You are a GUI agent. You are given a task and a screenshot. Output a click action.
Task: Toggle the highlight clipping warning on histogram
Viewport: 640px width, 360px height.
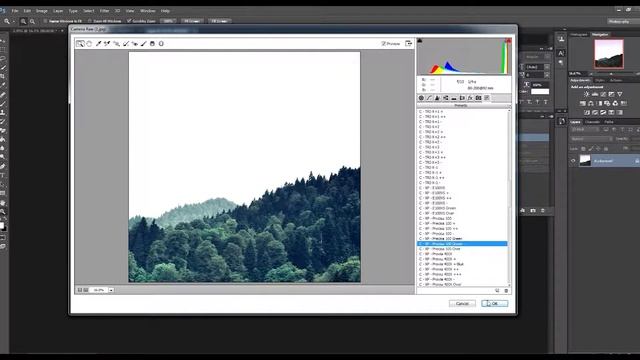pos(508,40)
